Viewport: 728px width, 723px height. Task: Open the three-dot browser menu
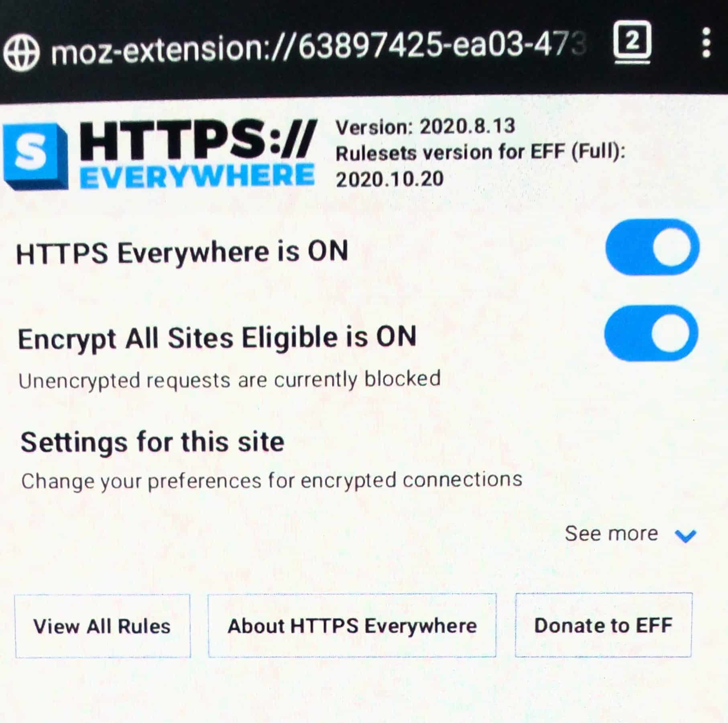(x=707, y=43)
